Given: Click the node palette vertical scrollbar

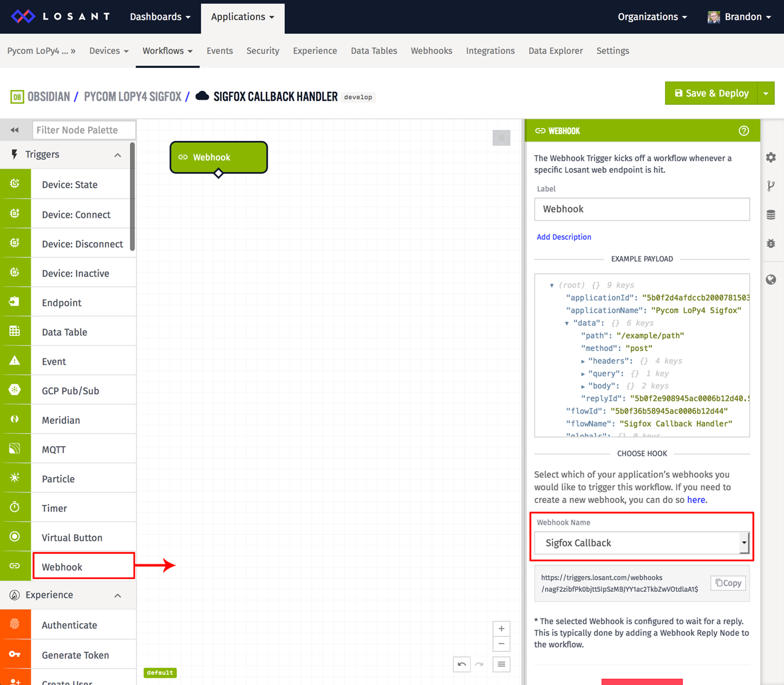Looking at the screenshot, I should point(132,197).
